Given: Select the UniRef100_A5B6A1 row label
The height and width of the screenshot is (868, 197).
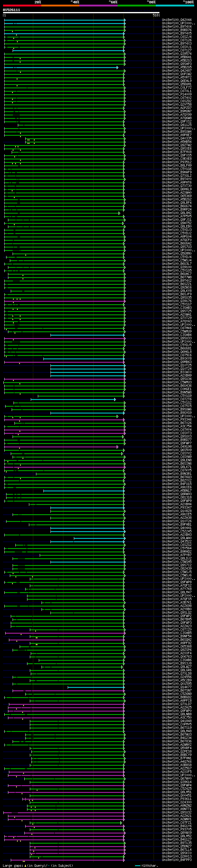Looking at the screenshot, I should (x=177, y=57).
